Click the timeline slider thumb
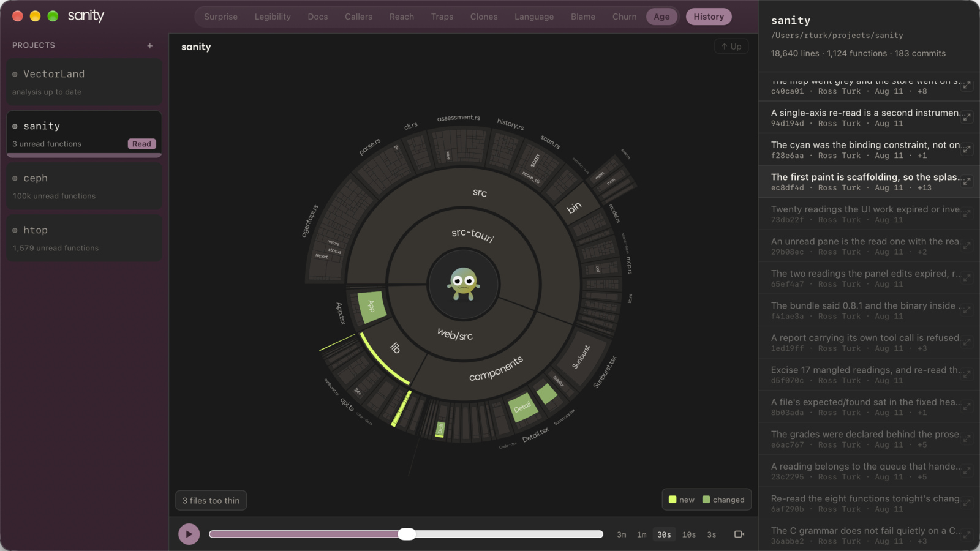 (x=407, y=534)
